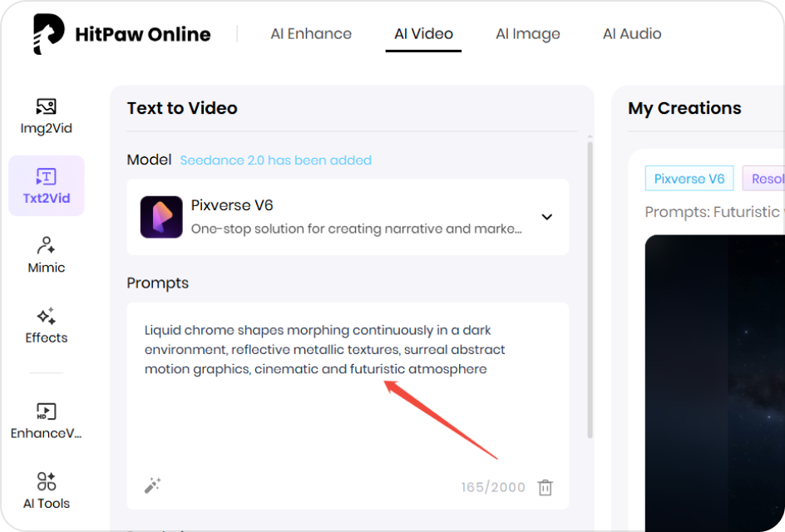Select the Txt2Vid sidebar item
This screenshot has width=785, height=532.
click(x=46, y=185)
